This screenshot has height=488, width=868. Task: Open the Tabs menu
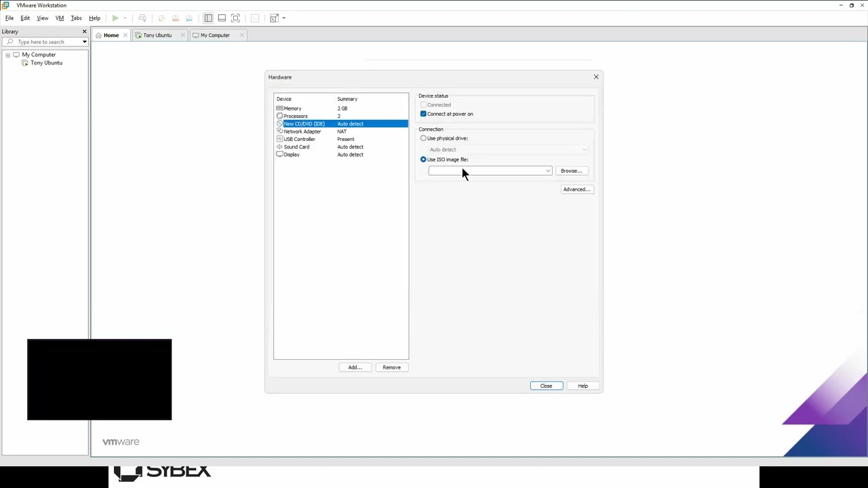point(76,18)
